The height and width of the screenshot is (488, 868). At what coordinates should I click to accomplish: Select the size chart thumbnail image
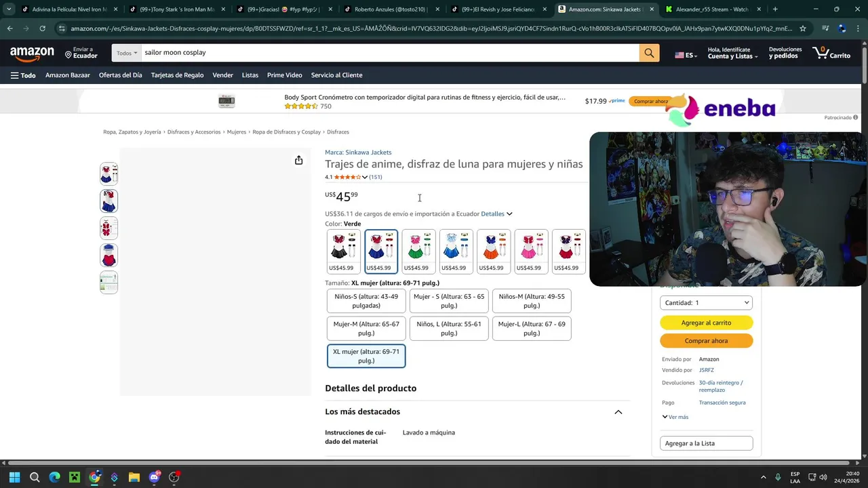point(108,283)
